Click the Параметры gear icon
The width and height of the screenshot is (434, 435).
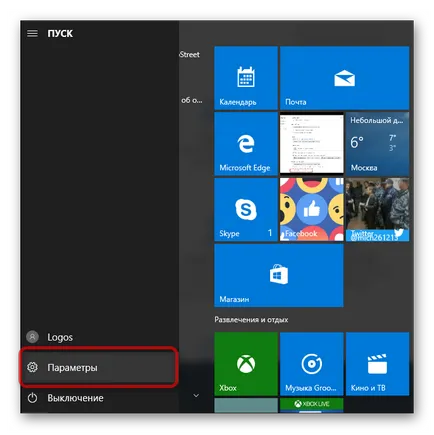pos(32,367)
